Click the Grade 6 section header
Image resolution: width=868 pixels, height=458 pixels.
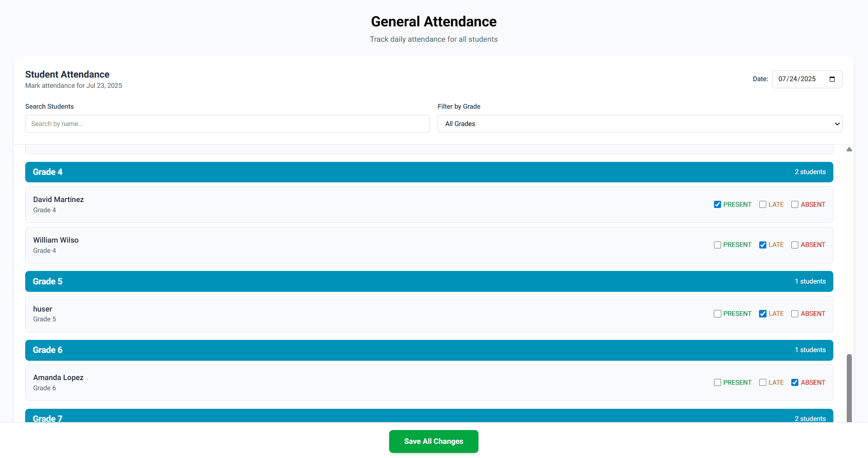(x=429, y=350)
